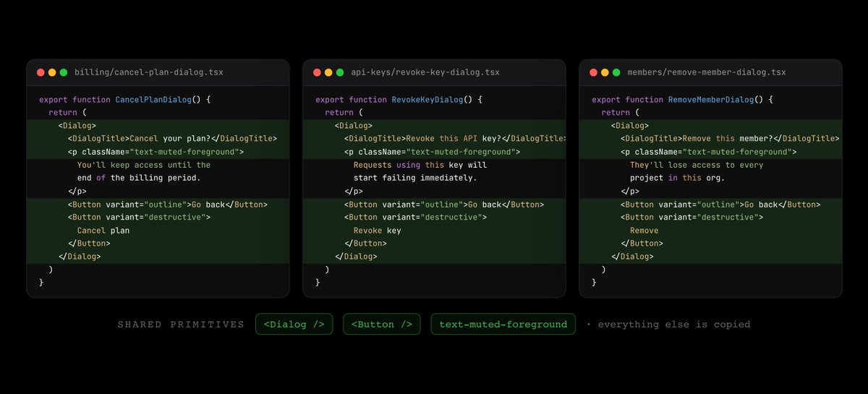Viewport: 868px width, 394px height.
Task: Click yellow dot on remove-member-dialog window
Action: pos(605,72)
